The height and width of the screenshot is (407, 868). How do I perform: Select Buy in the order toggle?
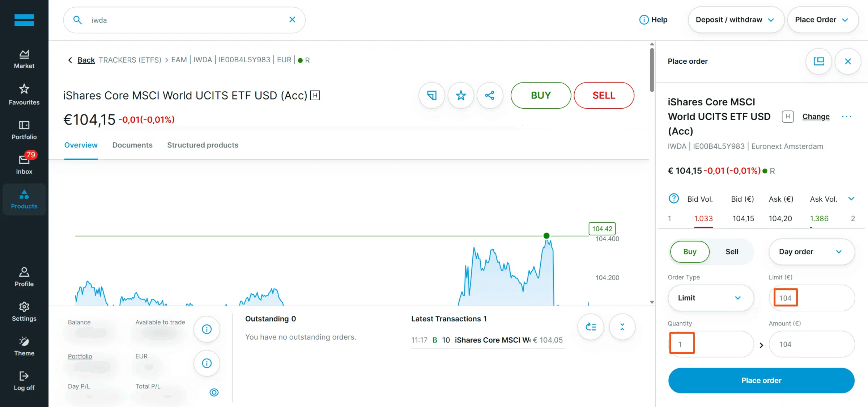click(690, 252)
